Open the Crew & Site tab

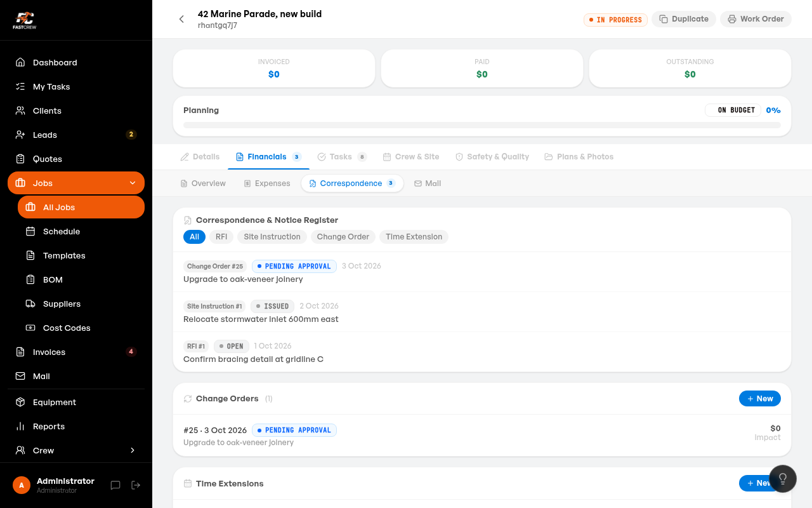tap(411, 157)
